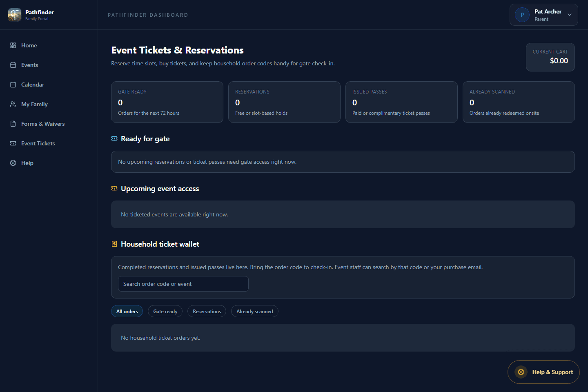Show the Reservations filter
Viewport: 588px width, 392px height.
pyautogui.click(x=207, y=311)
